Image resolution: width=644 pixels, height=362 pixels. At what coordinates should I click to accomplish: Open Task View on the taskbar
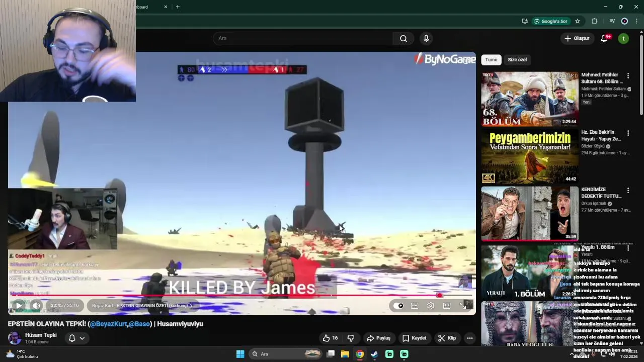(331, 354)
